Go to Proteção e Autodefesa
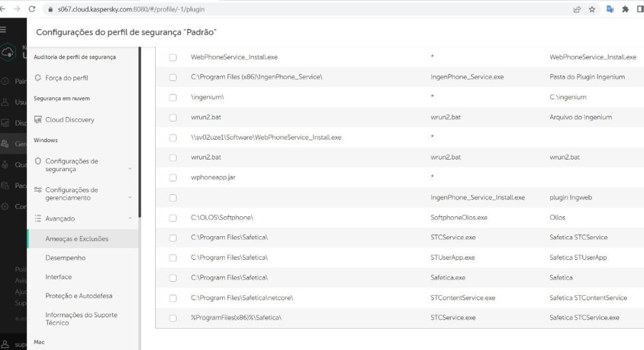 (x=79, y=296)
